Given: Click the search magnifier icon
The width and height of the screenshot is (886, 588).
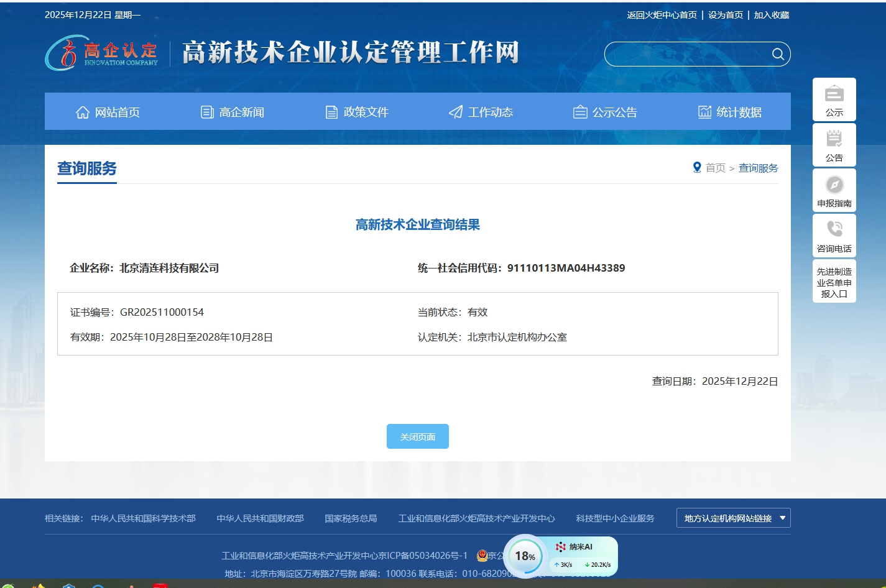Looking at the screenshot, I should click(x=777, y=54).
